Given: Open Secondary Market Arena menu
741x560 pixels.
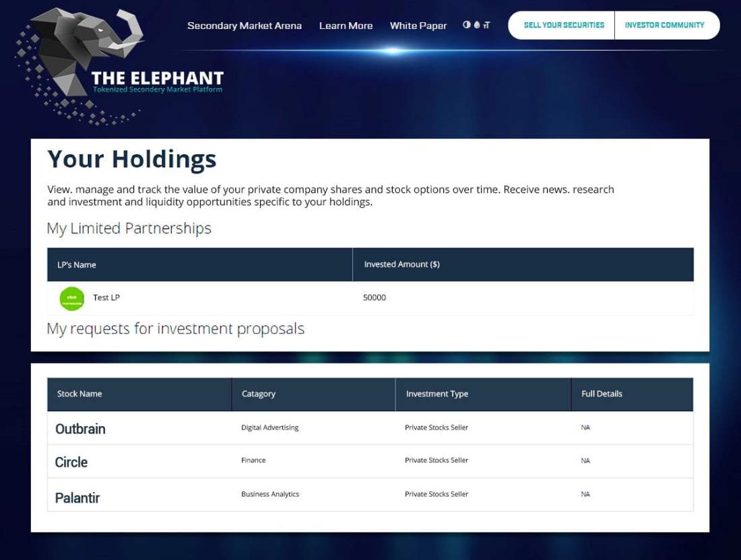Looking at the screenshot, I should tap(245, 26).
